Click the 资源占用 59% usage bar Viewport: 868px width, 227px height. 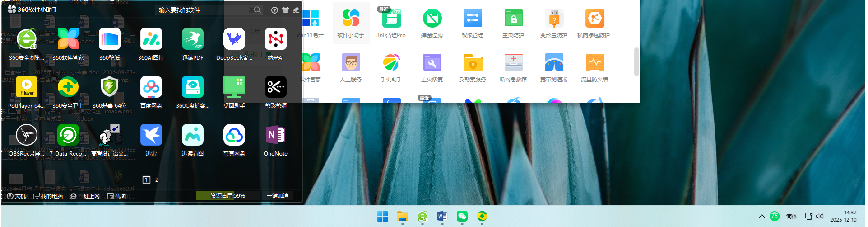pos(228,196)
